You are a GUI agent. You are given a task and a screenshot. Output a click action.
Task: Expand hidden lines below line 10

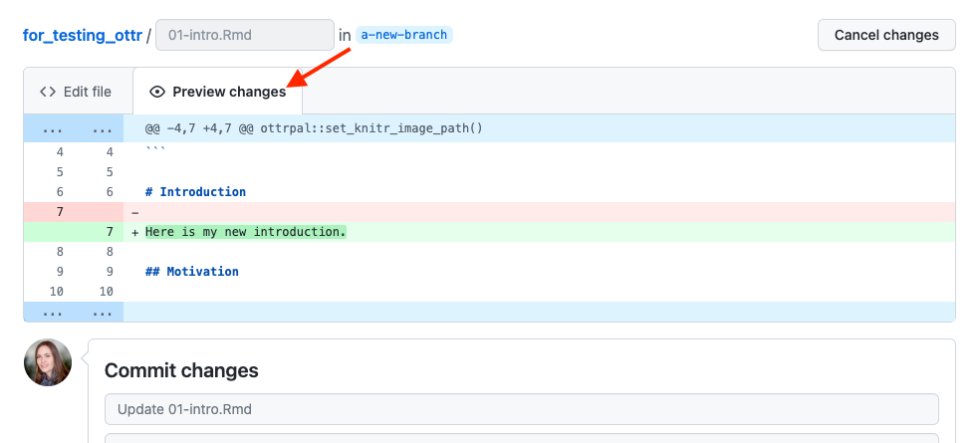click(x=73, y=312)
